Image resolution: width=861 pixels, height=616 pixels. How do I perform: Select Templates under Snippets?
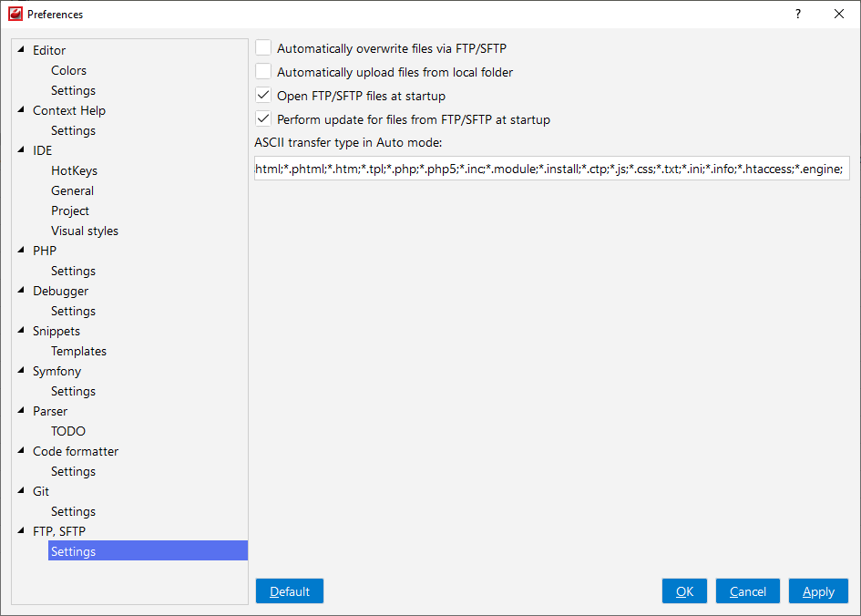pos(78,351)
